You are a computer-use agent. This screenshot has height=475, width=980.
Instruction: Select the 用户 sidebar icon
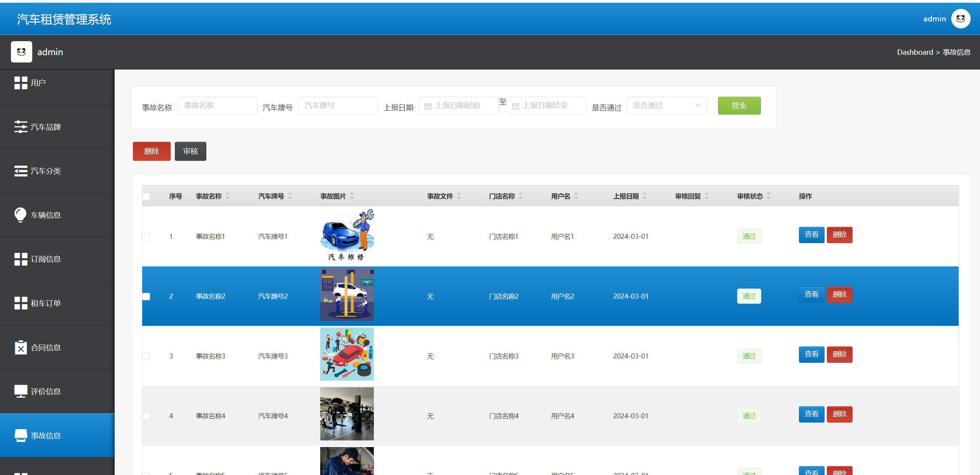(x=21, y=82)
